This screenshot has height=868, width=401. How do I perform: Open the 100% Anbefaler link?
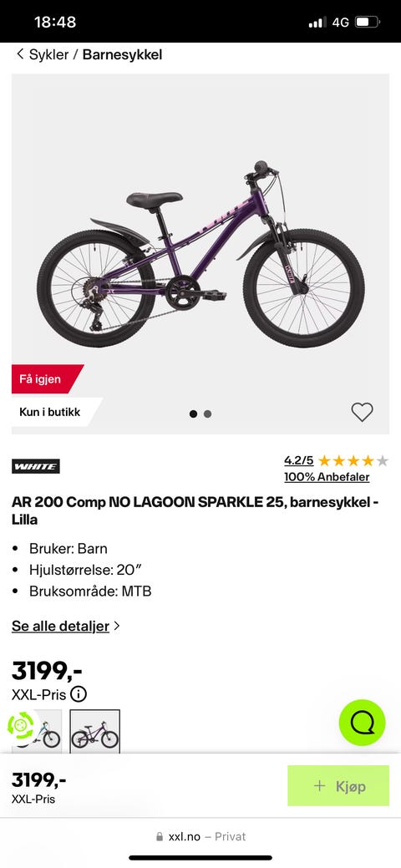(x=327, y=477)
